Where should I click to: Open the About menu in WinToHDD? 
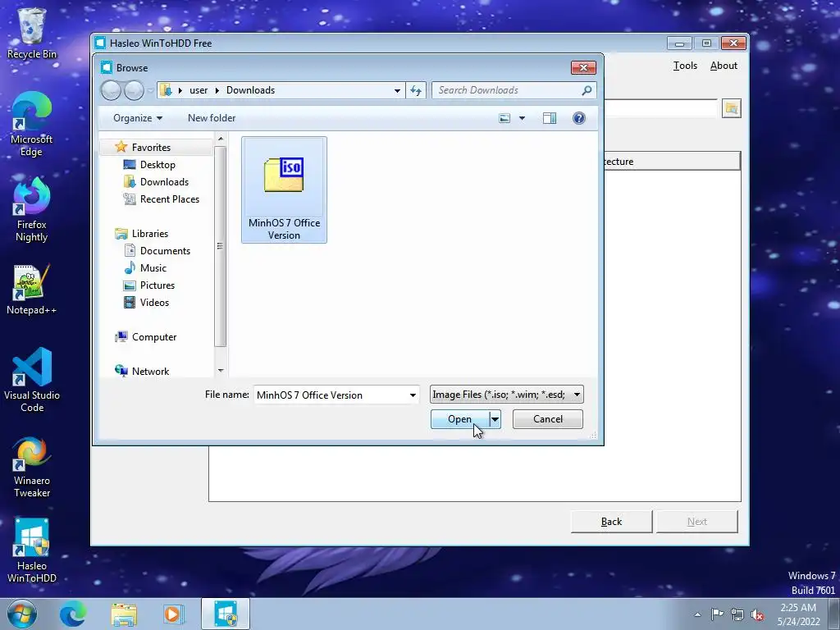724,66
